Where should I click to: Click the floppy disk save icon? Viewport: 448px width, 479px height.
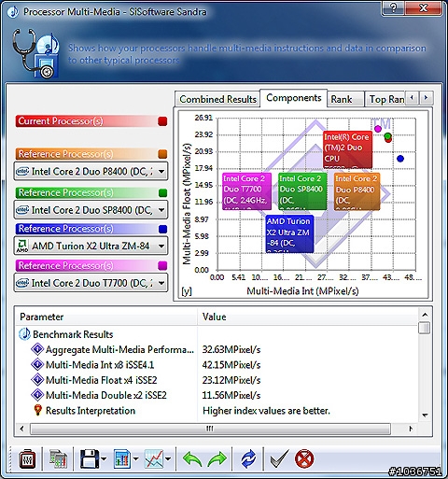pyautogui.click(x=90, y=459)
